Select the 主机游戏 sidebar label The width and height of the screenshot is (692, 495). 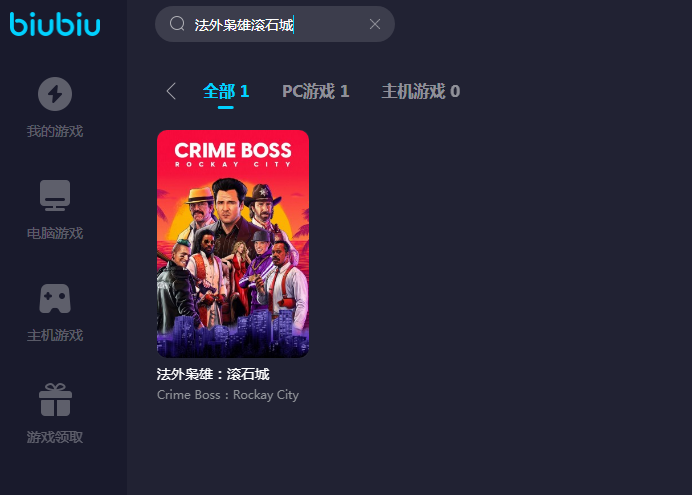pyautogui.click(x=55, y=335)
